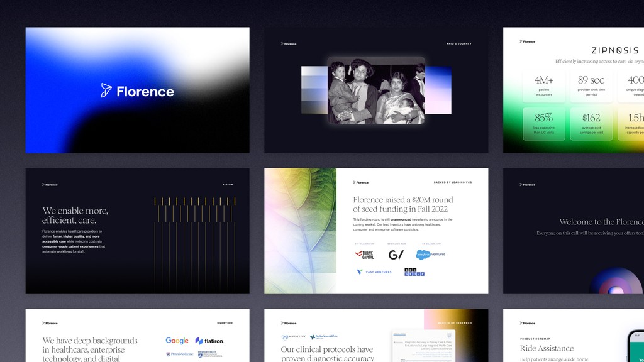
Task: Click 'Efficiently increasing access to care' subtitle
Action: tap(599, 62)
